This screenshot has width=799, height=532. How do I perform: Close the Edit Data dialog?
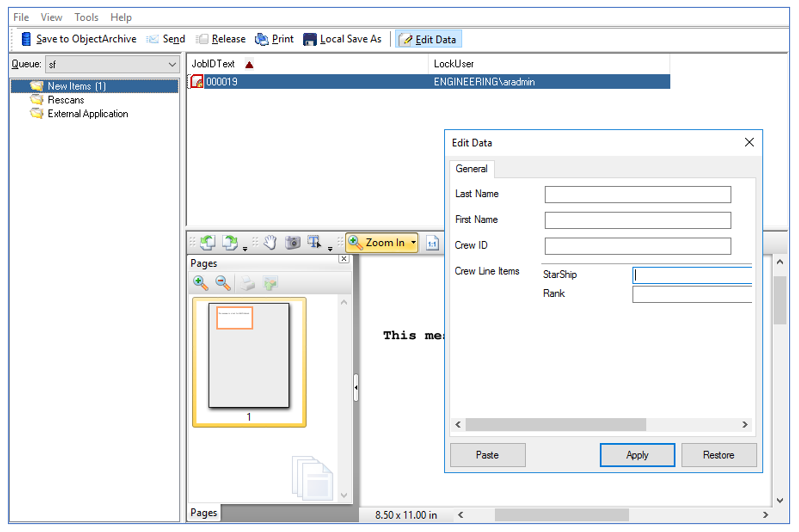pos(749,142)
